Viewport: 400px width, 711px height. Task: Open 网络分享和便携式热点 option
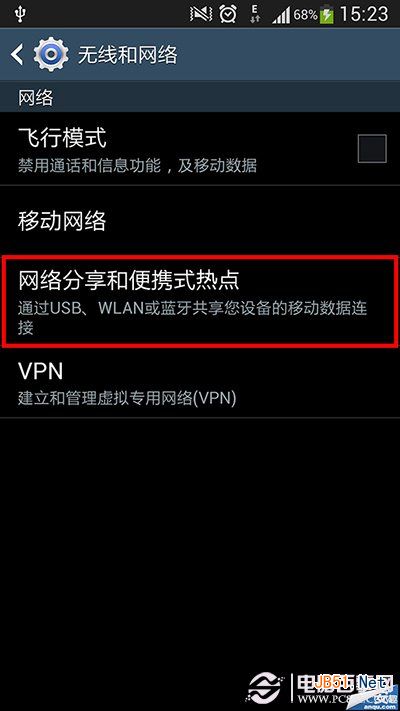tap(200, 300)
